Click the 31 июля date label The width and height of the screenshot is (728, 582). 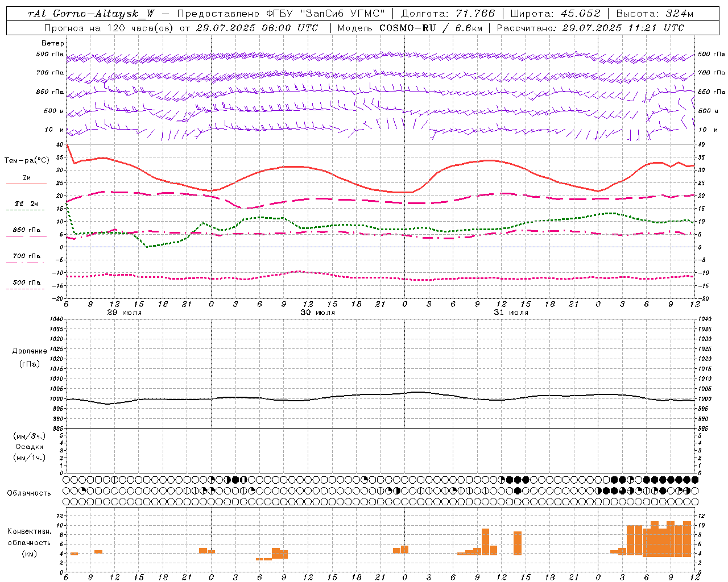tap(511, 313)
